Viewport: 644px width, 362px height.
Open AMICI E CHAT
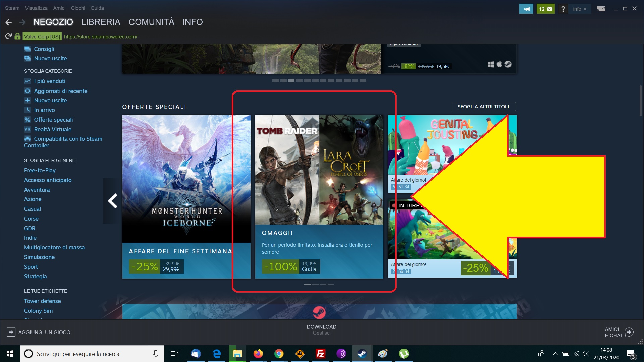pos(619,332)
